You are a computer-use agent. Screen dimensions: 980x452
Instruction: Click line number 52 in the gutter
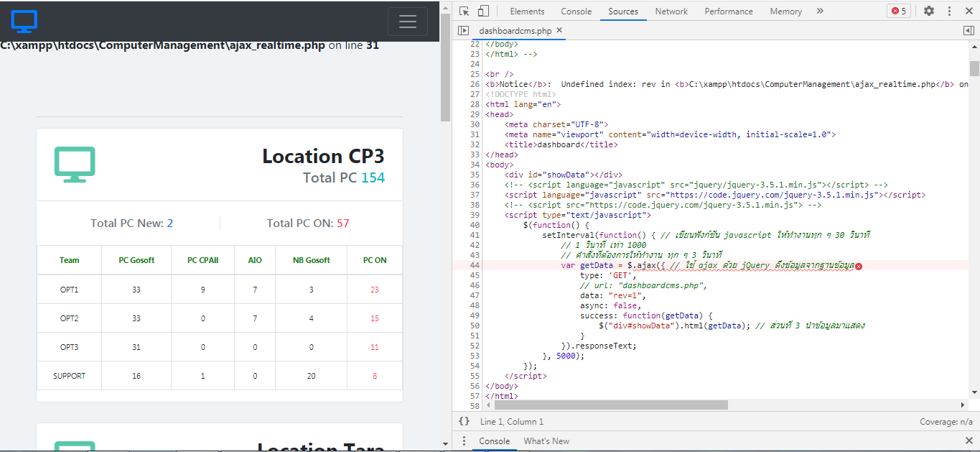point(473,346)
